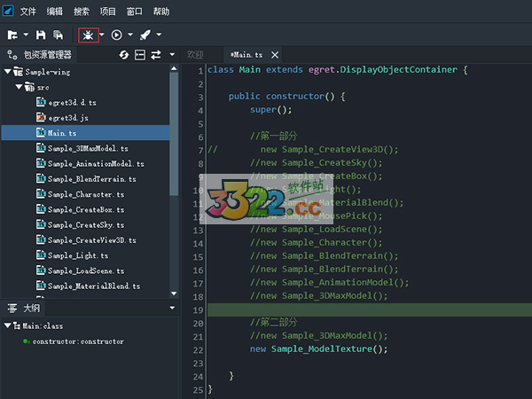The height and width of the screenshot is (399, 532).
Task: Select the 包资源管理器 panel tab
Action: pyautogui.click(x=40, y=55)
